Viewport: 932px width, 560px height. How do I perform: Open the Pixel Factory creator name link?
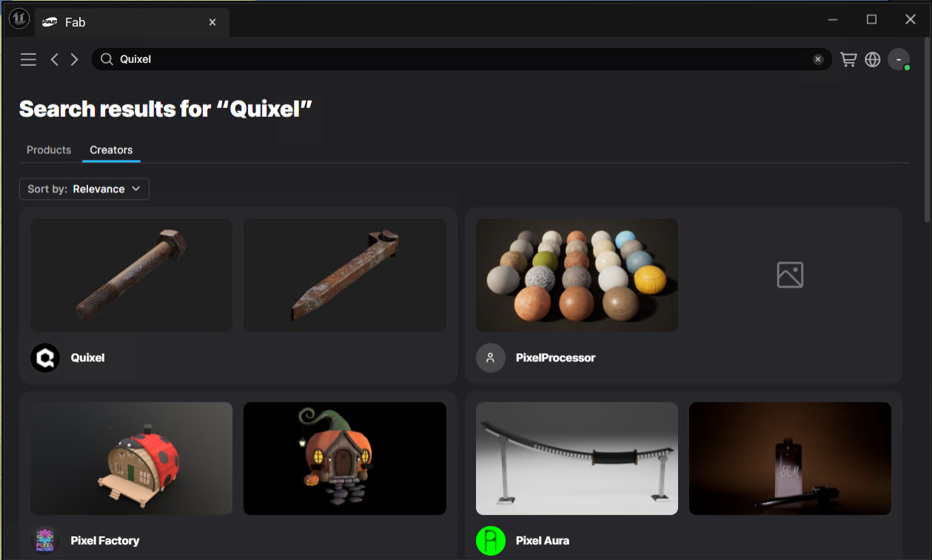[105, 541]
